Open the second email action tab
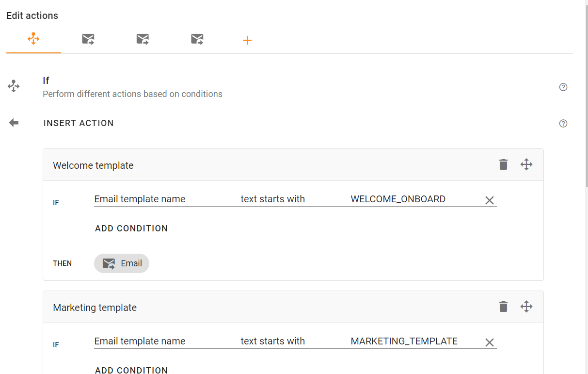This screenshot has width=588, height=374. point(88,39)
